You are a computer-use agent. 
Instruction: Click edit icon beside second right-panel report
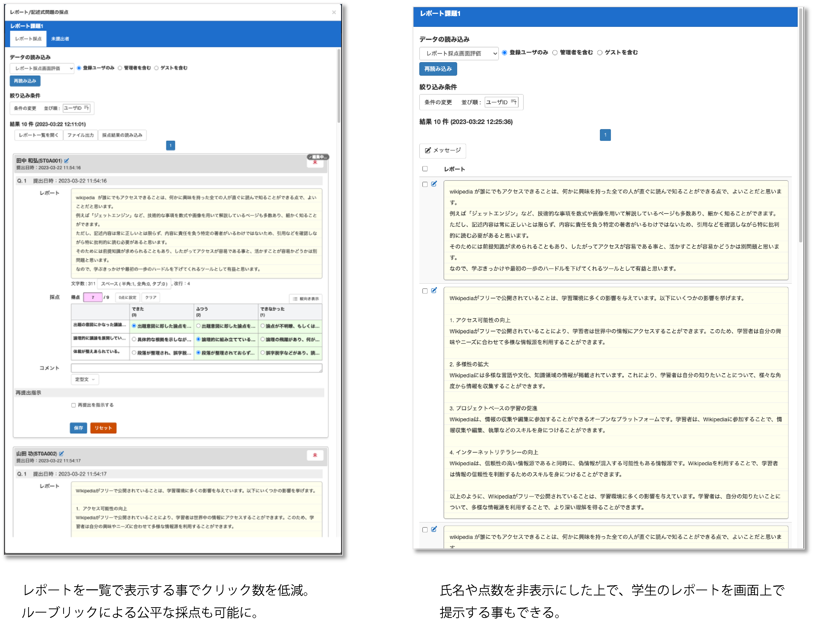434,290
